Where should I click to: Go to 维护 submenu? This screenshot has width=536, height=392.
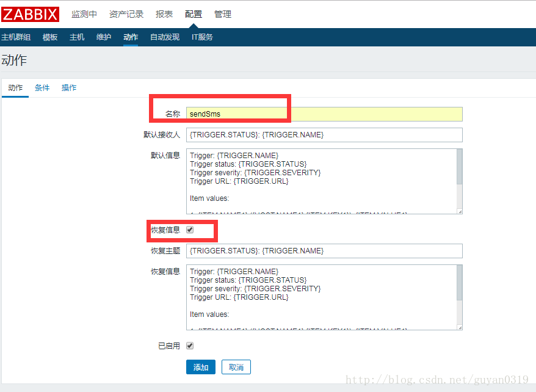tap(104, 37)
